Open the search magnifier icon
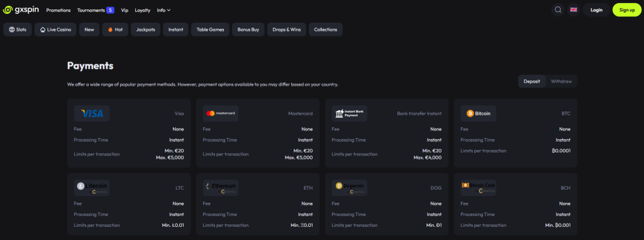This screenshot has width=644, height=240. coord(558,10)
